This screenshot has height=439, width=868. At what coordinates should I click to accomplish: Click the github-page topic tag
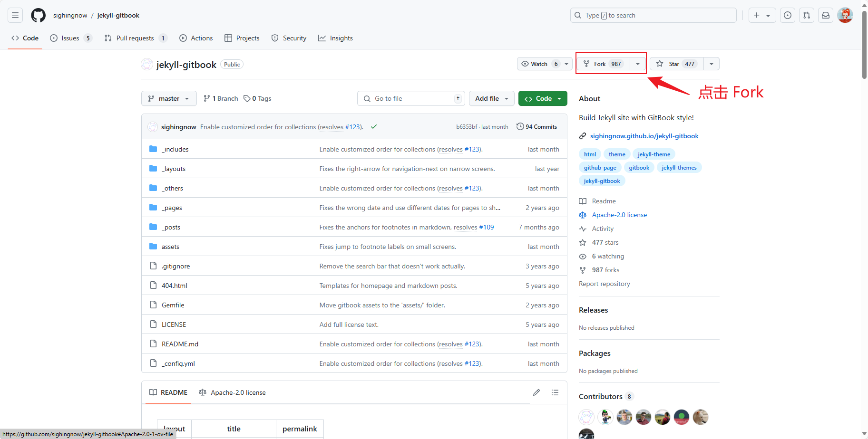click(x=600, y=168)
